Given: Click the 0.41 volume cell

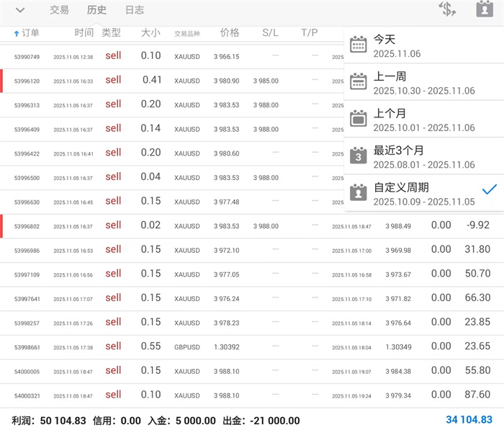Looking at the screenshot, I should pyautogui.click(x=152, y=79).
